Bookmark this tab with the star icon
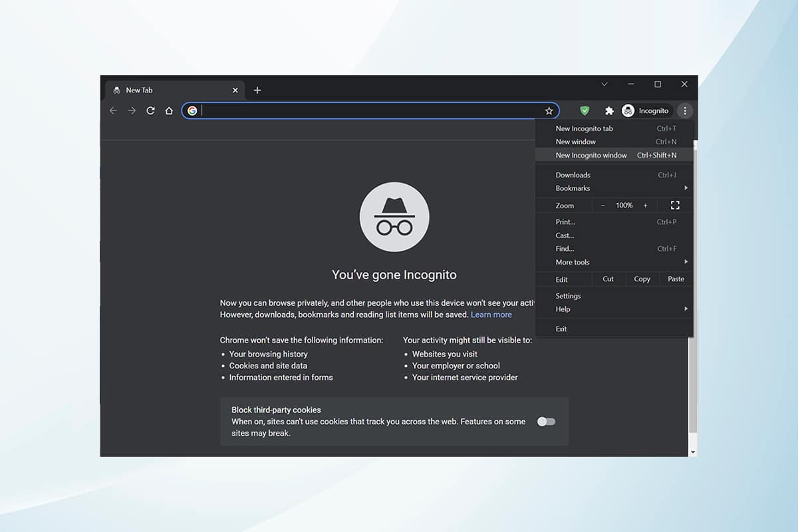This screenshot has width=798, height=532. pos(549,111)
